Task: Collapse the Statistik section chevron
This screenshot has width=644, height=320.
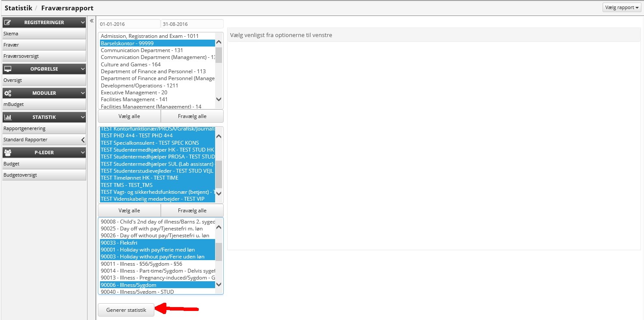Action: click(82, 117)
